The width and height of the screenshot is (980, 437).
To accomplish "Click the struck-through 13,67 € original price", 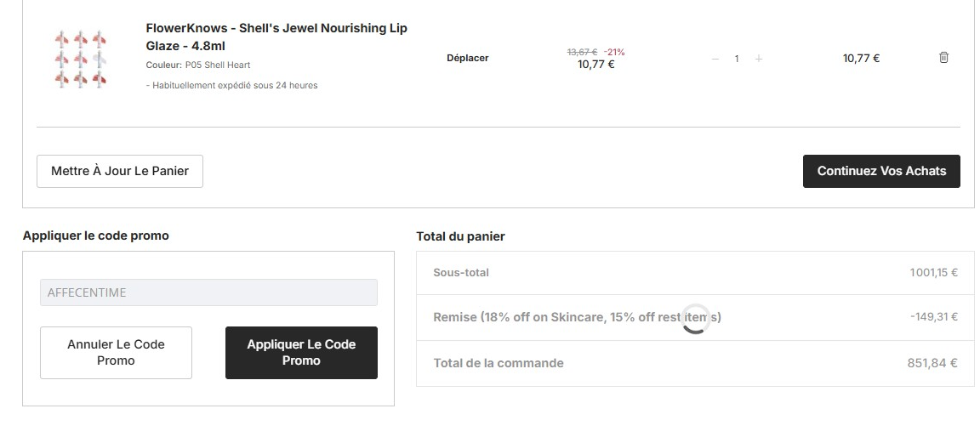I will pos(582,53).
